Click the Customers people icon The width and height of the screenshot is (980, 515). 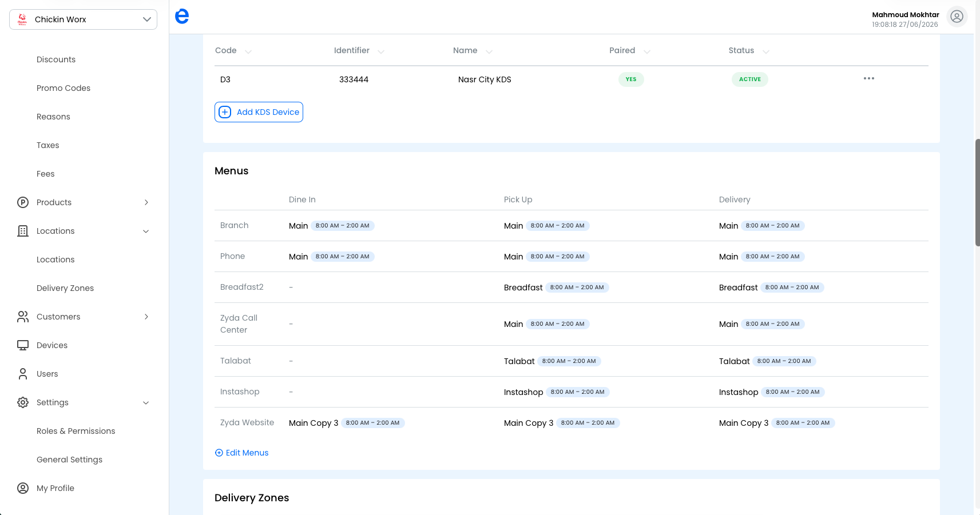tap(23, 317)
